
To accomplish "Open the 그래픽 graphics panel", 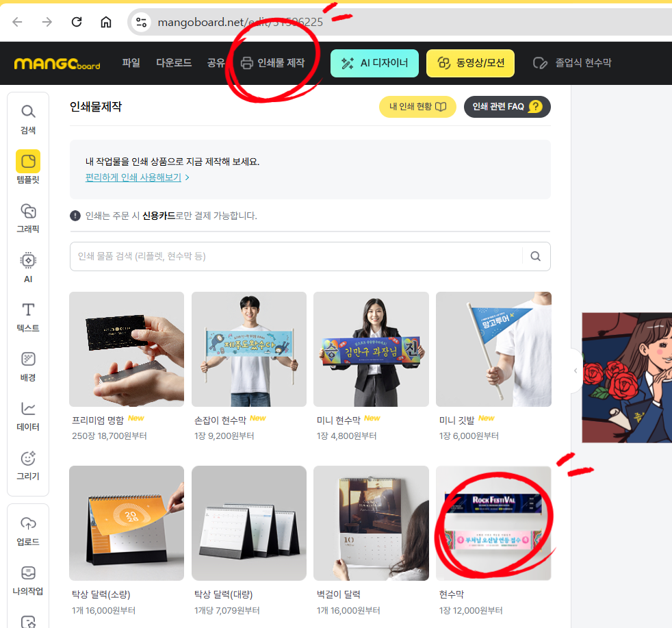I will click(x=28, y=217).
